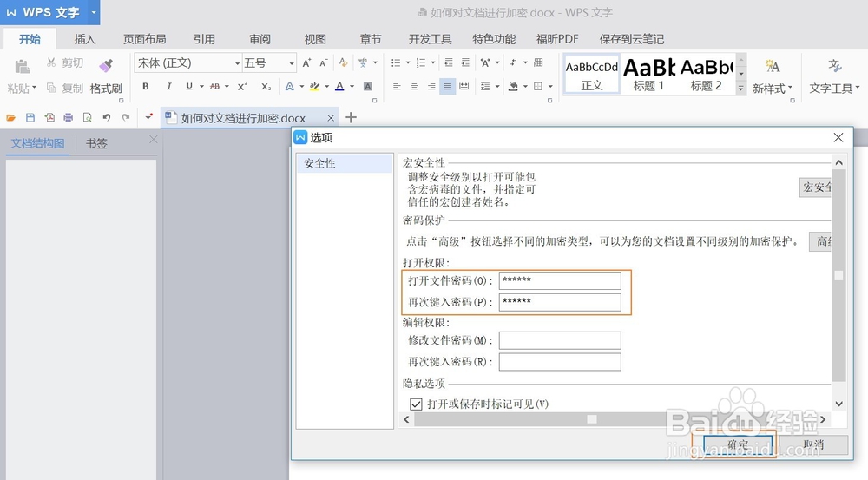Click the 修改文件密码(M) input field

(560, 340)
